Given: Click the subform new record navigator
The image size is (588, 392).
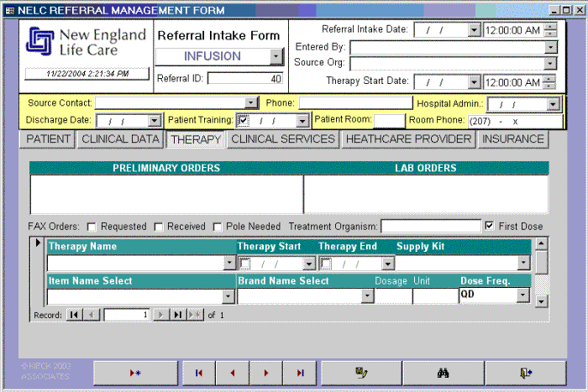Looking at the screenshot, I should [195, 315].
